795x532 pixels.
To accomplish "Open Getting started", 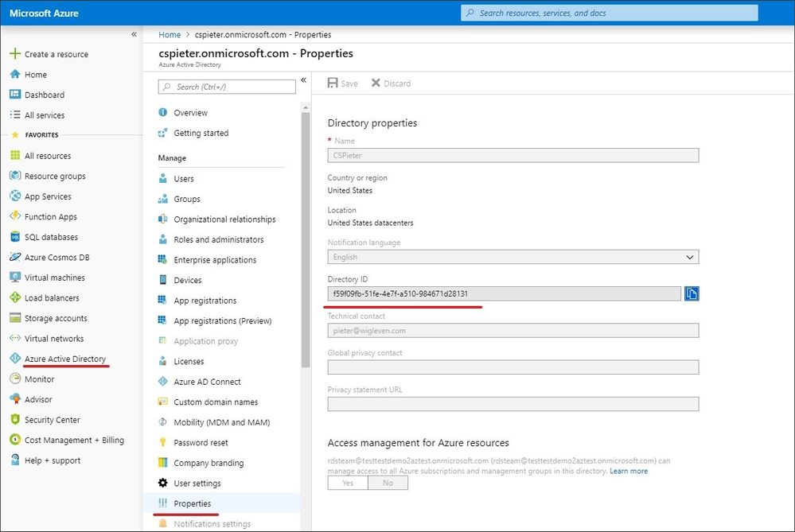I will coord(201,133).
